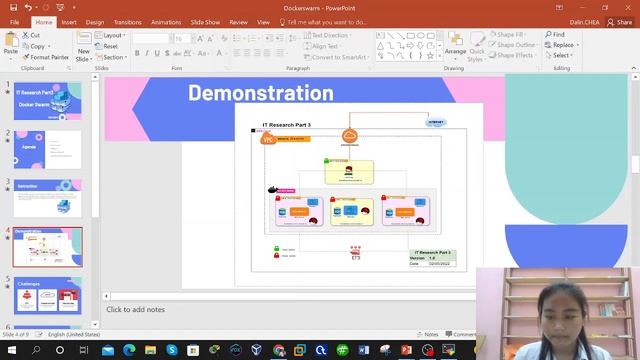Toggle bulleted list
640x360 pixels.
pyautogui.click(x=237, y=39)
